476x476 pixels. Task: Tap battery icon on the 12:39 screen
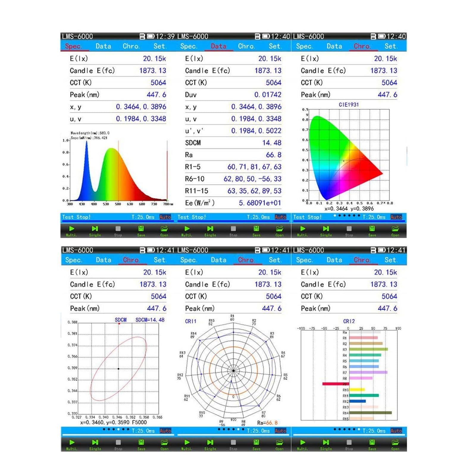click(151, 36)
